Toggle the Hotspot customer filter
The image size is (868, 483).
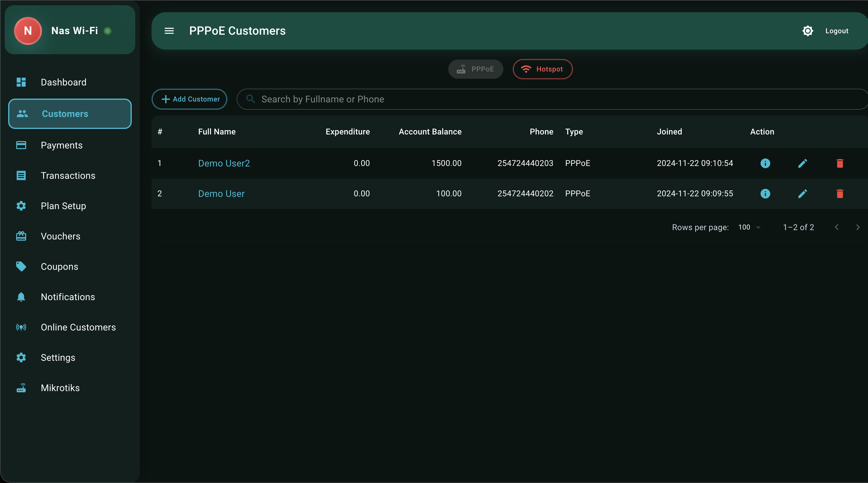coord(542,69)
